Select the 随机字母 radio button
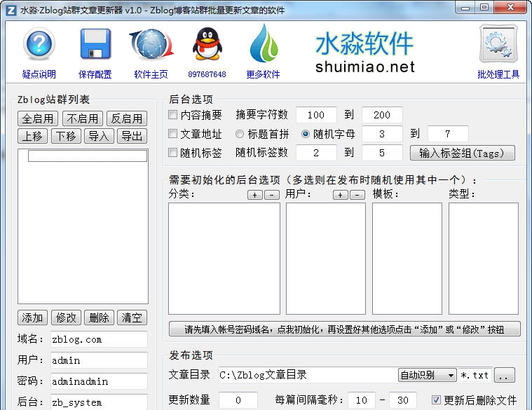This screenshot has height=410, width=532. 306,134
